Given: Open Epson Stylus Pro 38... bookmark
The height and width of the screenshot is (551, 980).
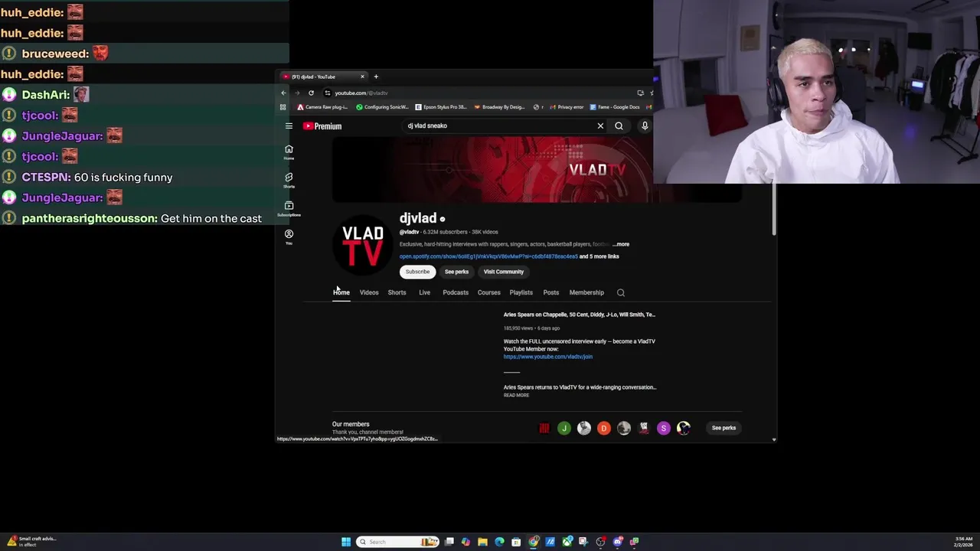Looking at the screenshot, I should coord(441,107).
